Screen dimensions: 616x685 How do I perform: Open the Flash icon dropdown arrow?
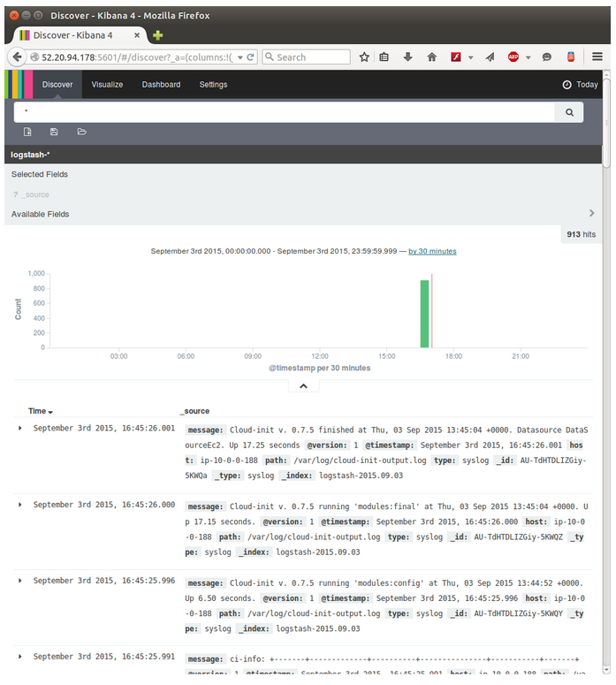pos(470,57)
